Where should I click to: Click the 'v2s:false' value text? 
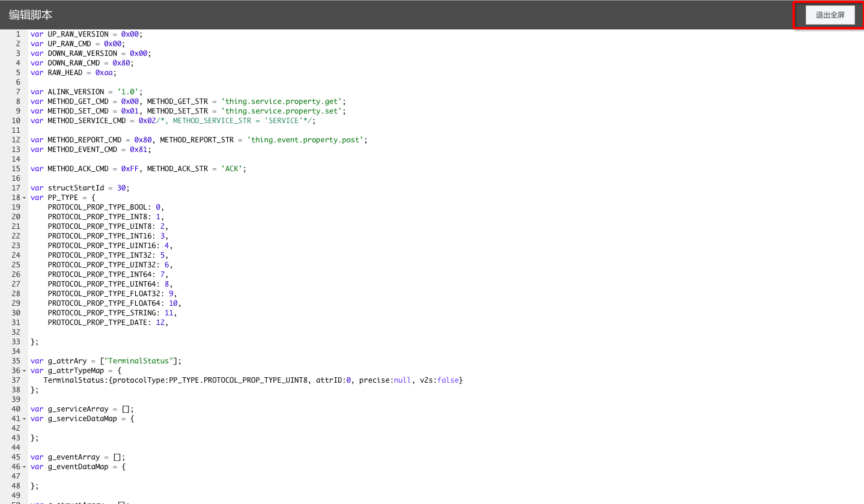pos(439,380)
